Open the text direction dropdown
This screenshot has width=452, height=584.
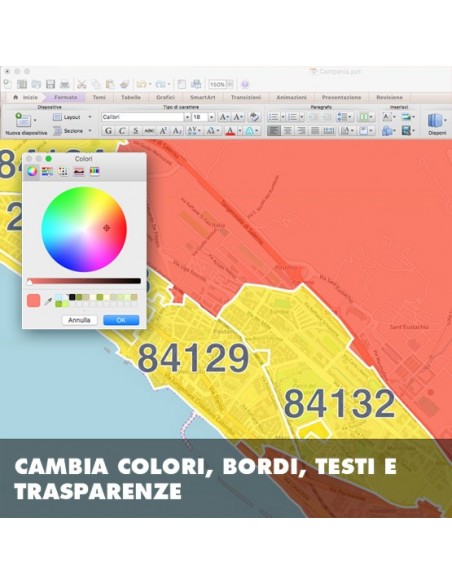point(347,131)
